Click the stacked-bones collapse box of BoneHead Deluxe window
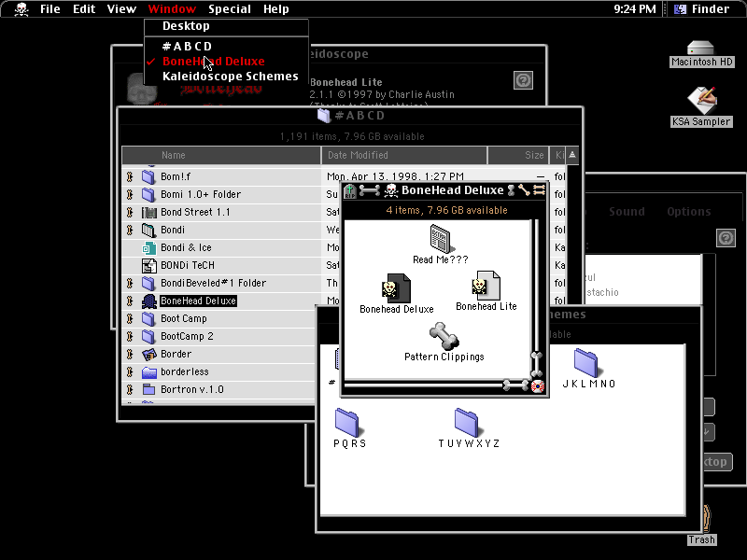 click(540, 190)
